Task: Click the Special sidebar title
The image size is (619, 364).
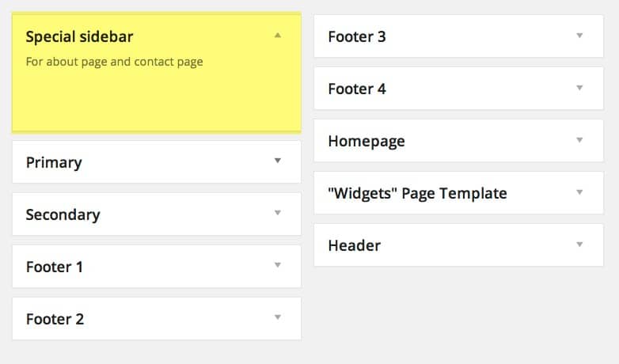Action: (x=79, y=36)
